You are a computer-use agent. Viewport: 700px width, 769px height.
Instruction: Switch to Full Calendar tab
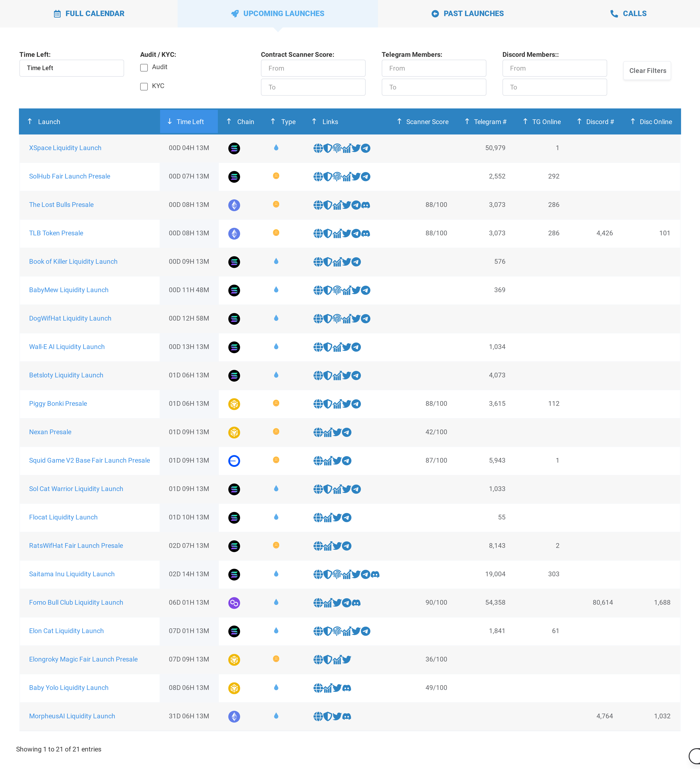89,14
